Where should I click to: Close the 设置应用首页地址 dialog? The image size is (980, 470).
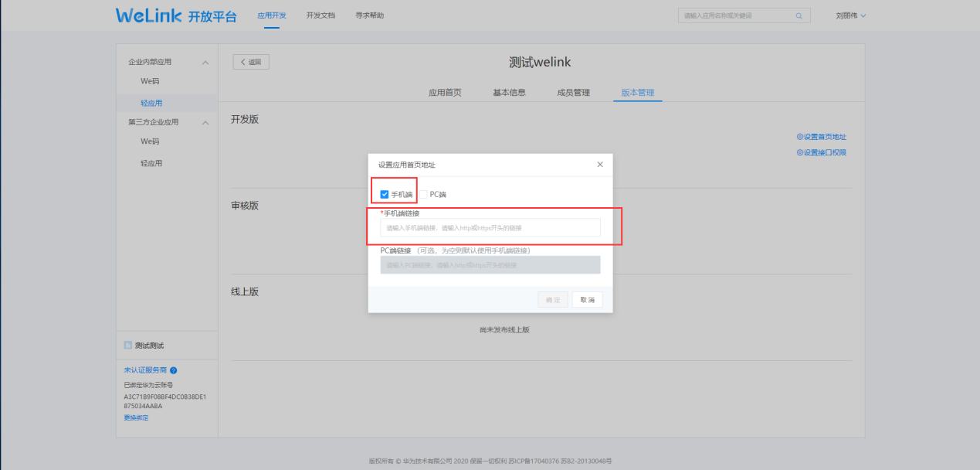600,165
